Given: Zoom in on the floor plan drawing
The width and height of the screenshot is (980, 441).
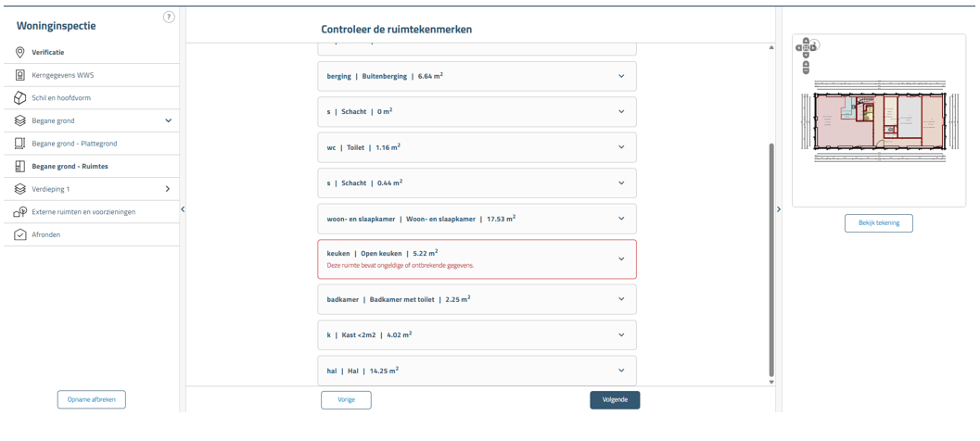Looking at the screenshot, I should 806,63.
